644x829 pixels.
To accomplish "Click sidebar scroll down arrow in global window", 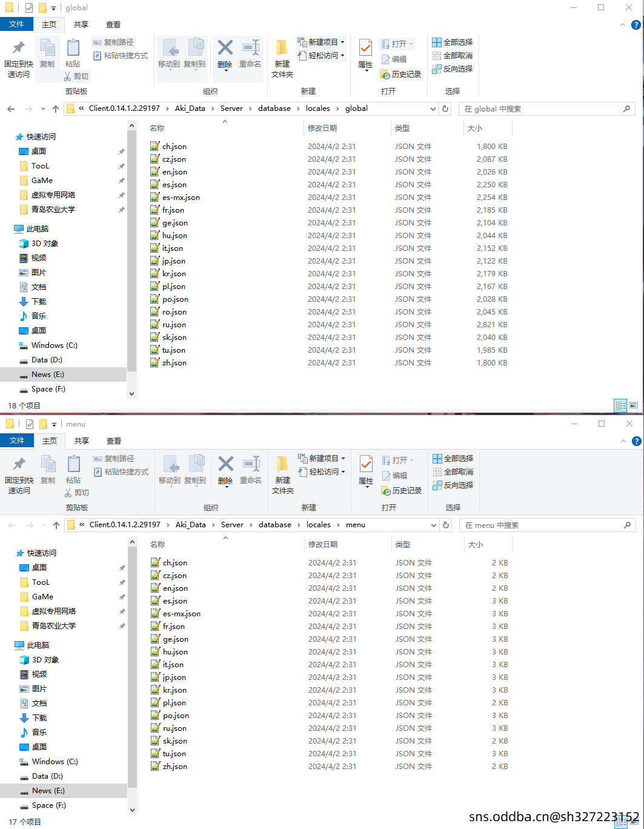I will point(132,393).
